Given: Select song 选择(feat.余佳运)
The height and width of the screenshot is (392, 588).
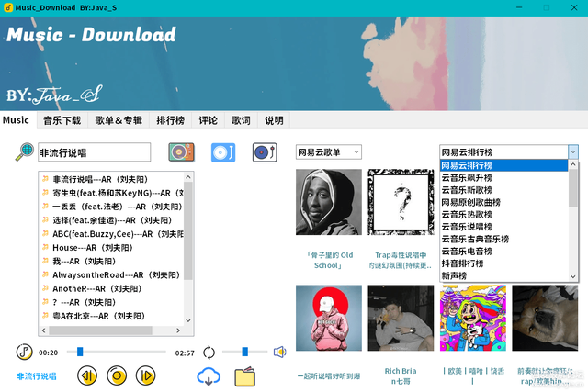Looking at the screenshot, I should [112, 220].
